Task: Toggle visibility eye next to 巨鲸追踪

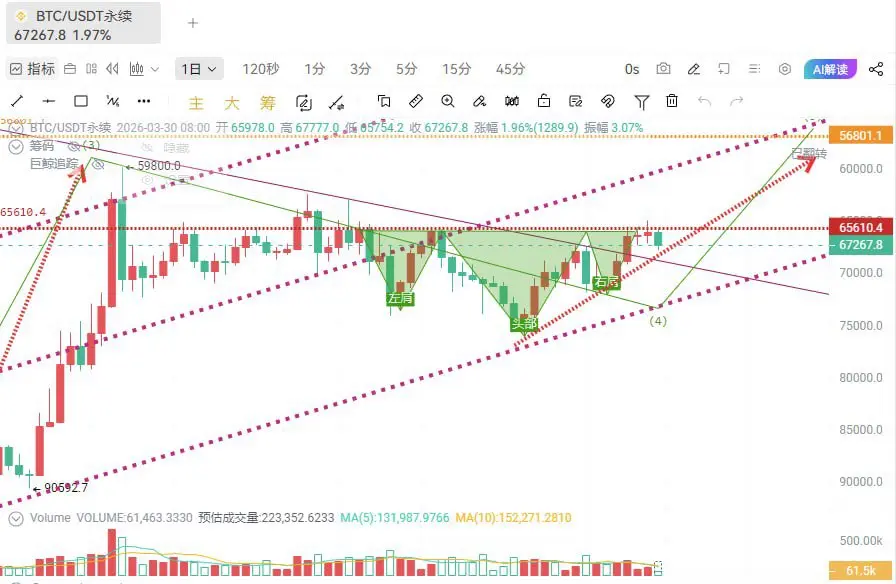Action: point(98,165)
